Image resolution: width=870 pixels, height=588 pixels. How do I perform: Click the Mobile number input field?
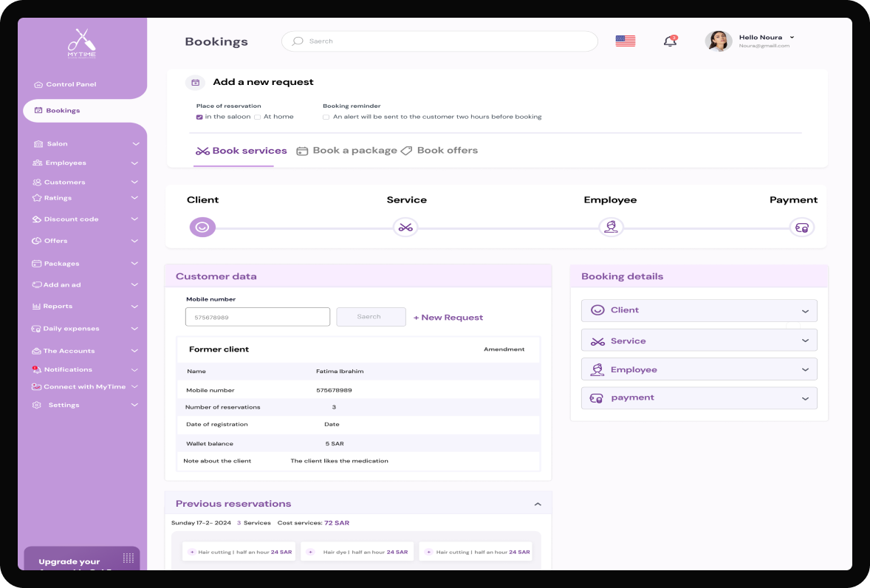[257, 317]
